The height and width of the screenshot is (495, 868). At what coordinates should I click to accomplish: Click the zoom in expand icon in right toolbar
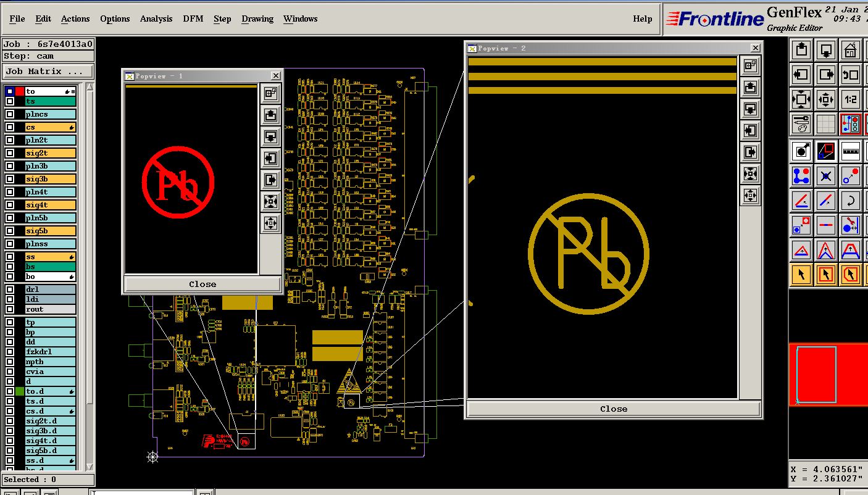pos(801,99)
